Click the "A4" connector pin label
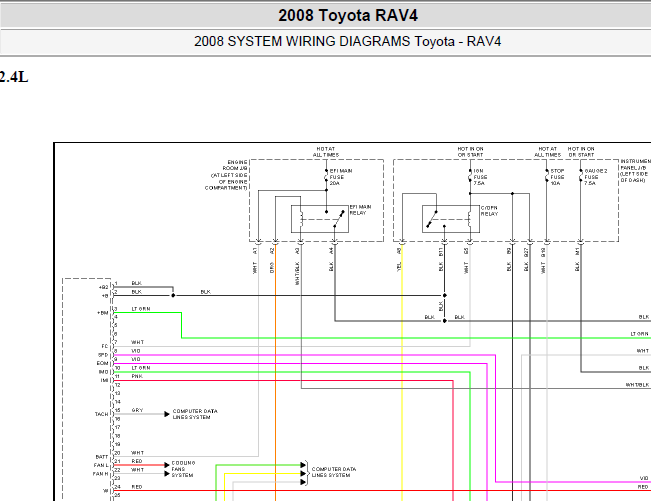The image size is (651, 501). click(331, 251)
